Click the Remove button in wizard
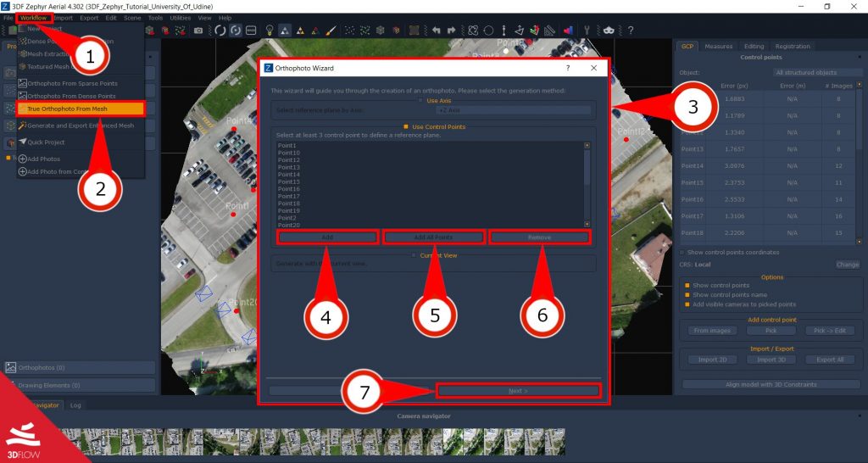Screen dimensions: 868x463 click(539, 237)
